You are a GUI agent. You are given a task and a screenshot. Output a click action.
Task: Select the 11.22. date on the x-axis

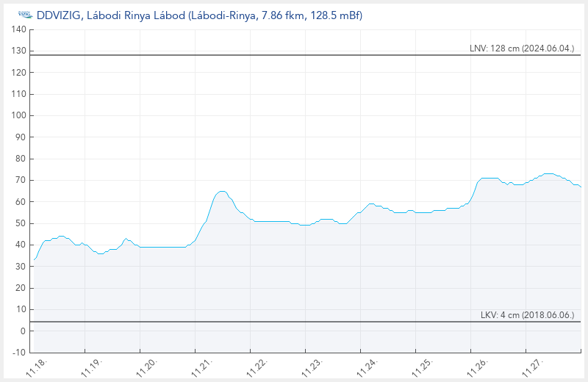(257, 367)
